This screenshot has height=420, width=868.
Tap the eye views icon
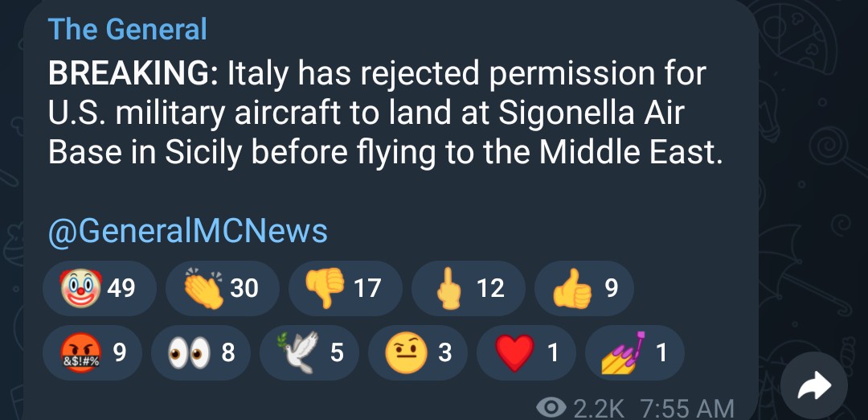point(551,408)
